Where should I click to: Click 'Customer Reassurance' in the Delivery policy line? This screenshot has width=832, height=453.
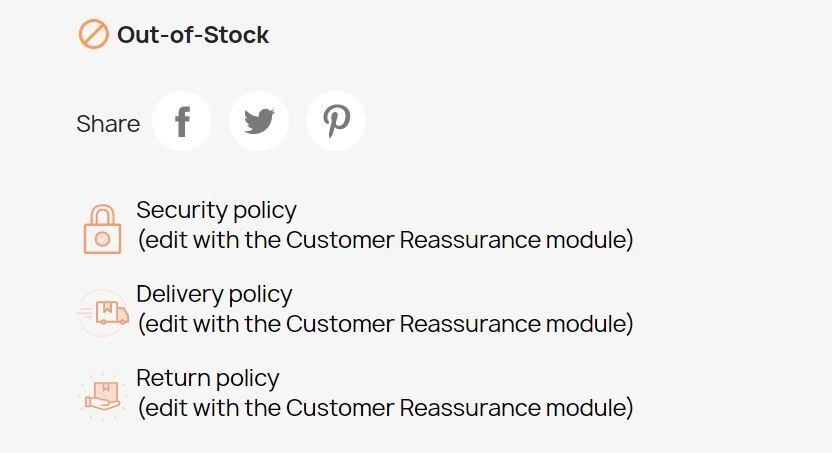coord(413,324)
